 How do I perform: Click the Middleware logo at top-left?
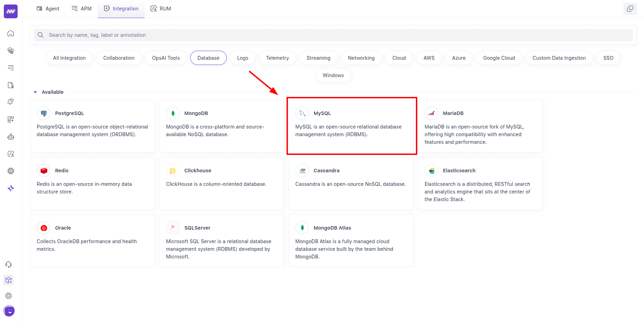coord(11,11)
